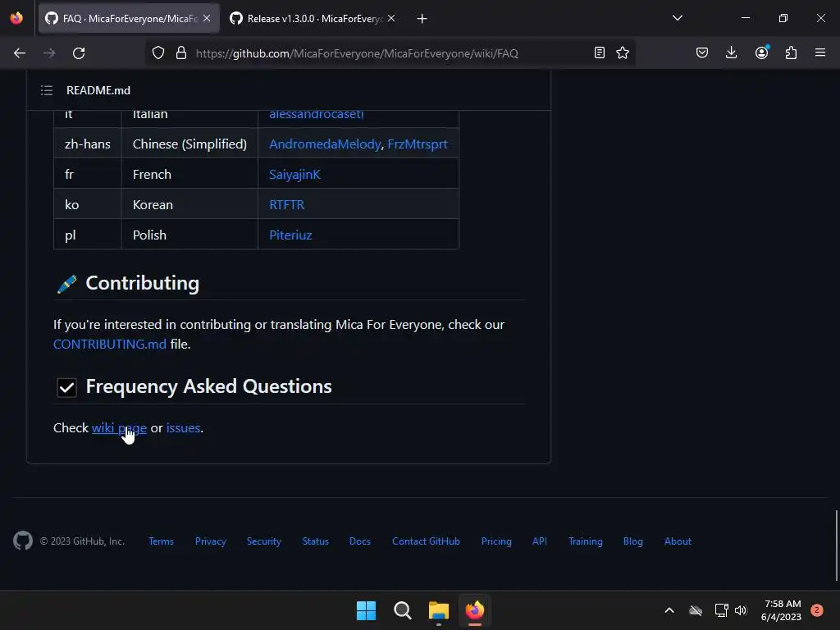Reload the current page
The width and height of the screenshot is (840, 630).
coord(79,53)
